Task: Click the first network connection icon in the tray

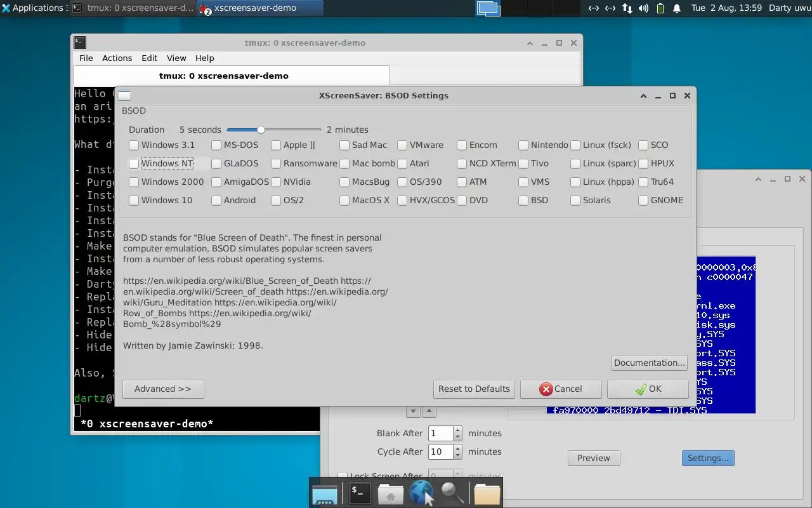Action: 593,8
